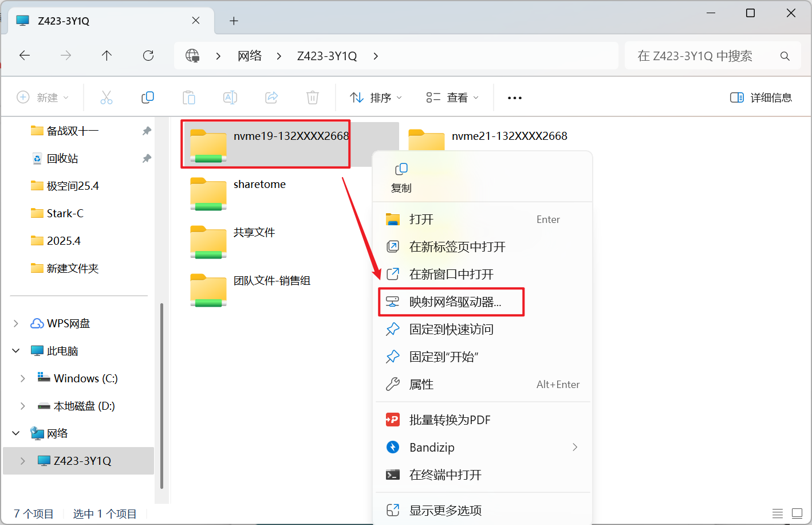Unpin 回收站 using its pin icon
Viewport: 812px width, 525px height.
[147, 158]
